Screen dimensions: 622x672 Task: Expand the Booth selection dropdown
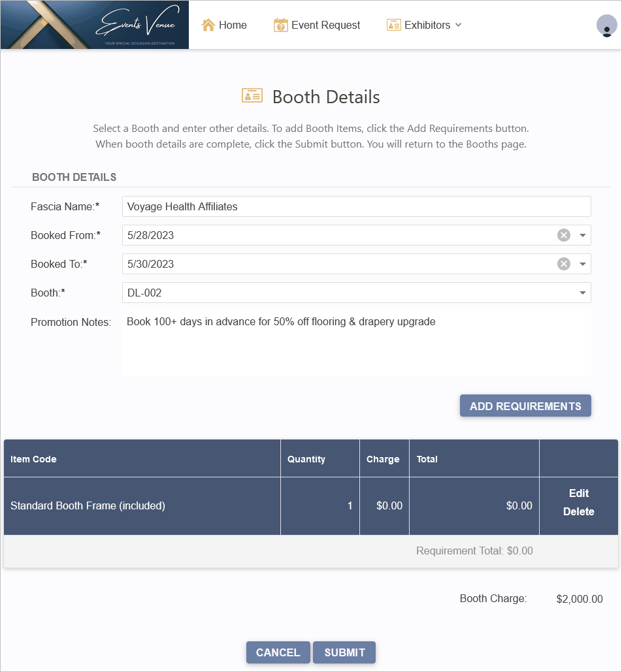point(583,293)
